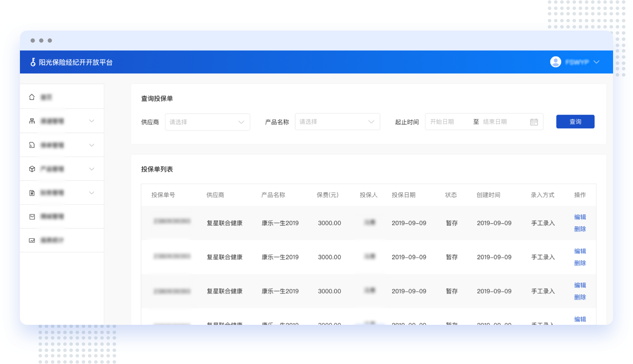Viewport: 633px width, 364px height.
Task: Click the 投保单列表 section title
Action: click(157, 169)
